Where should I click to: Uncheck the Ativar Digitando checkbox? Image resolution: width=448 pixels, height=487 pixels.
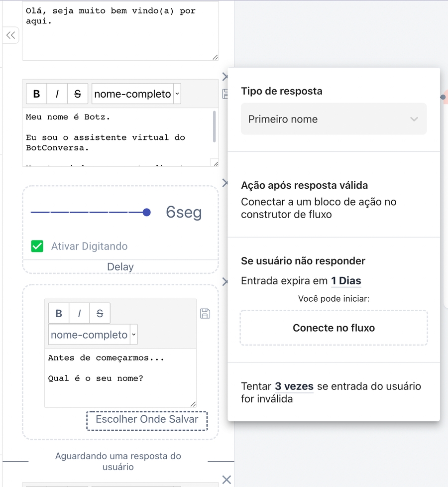point(37,246)
